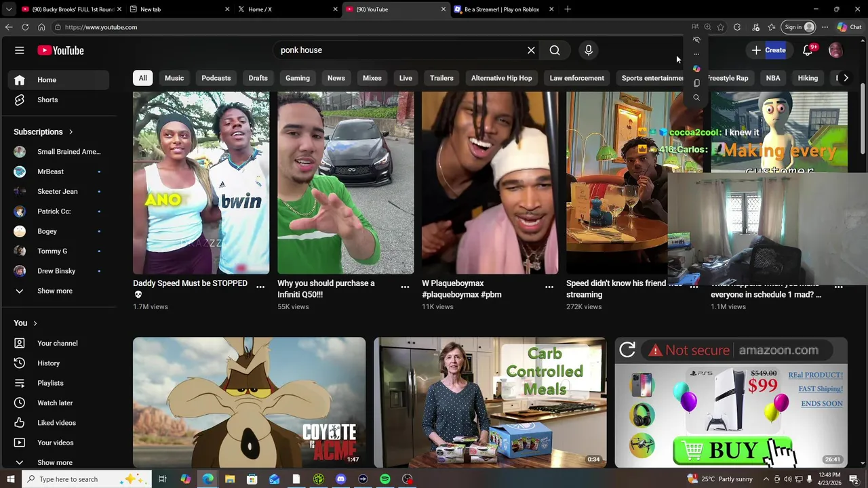Open the account avatar menu
This screenshot has height=488, width=868.
[835, 50]
